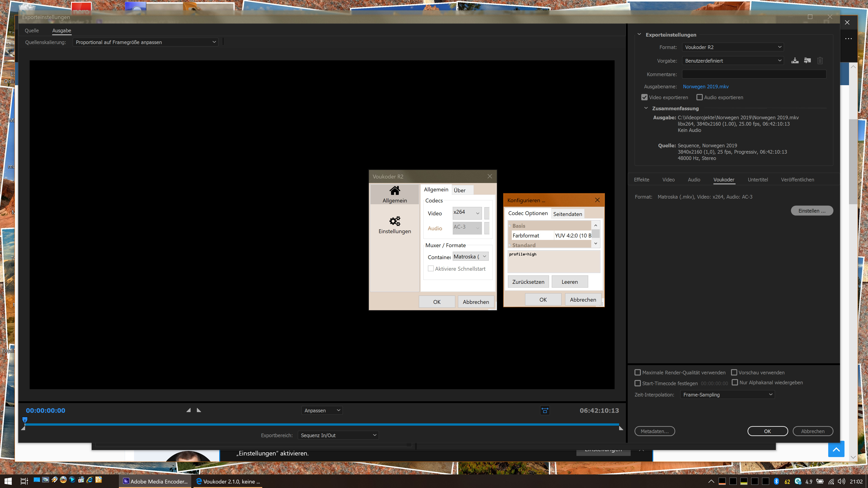Click the save preset icon

795,61
